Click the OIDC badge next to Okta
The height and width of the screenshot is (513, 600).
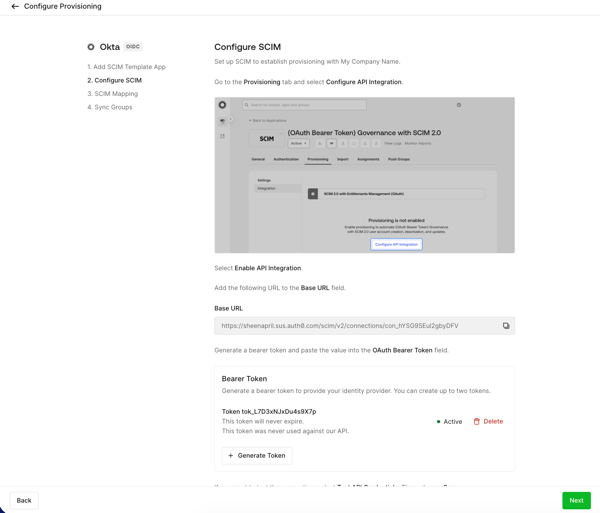133,47
